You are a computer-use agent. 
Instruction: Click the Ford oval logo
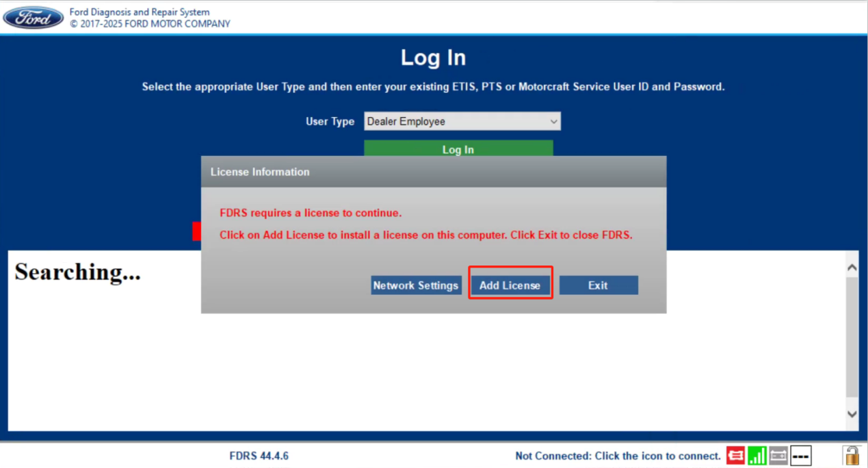[34, 18]
